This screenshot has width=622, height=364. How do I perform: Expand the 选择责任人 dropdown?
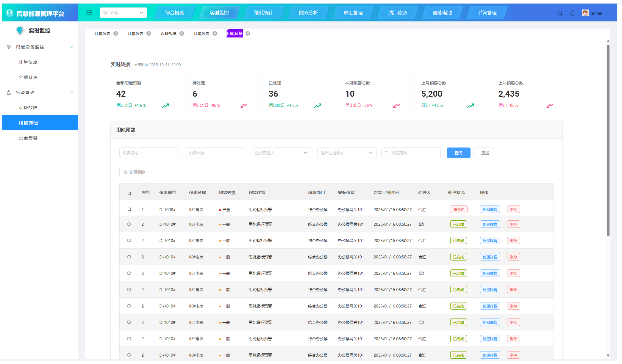(281, 153)
